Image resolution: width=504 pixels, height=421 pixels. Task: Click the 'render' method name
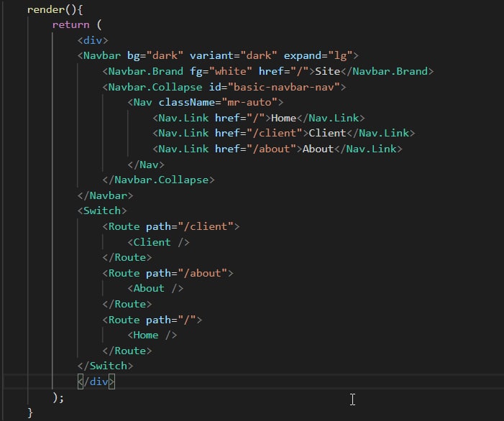46,9
